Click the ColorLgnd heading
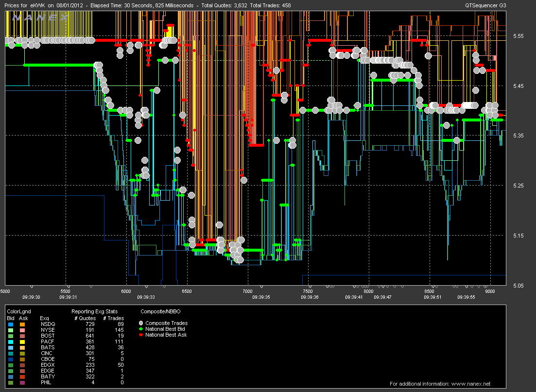 point(19,311)
